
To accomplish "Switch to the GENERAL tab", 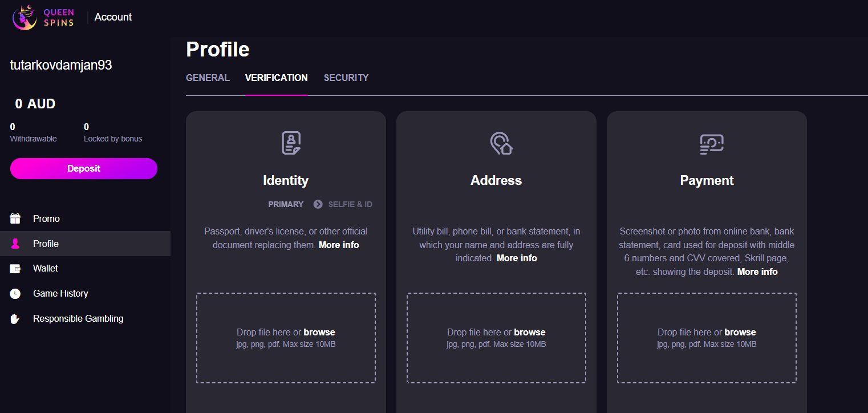I will 208,78.
